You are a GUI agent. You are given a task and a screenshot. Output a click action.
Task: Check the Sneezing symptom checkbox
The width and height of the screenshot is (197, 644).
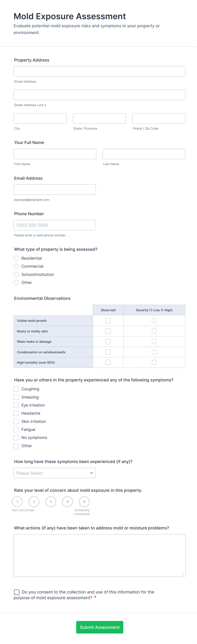(x=16, y=397)
